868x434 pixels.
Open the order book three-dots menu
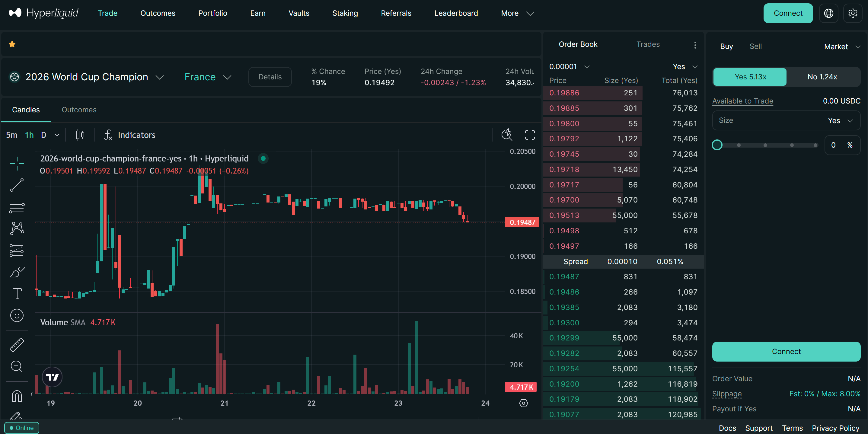click(x=695, y=45)
